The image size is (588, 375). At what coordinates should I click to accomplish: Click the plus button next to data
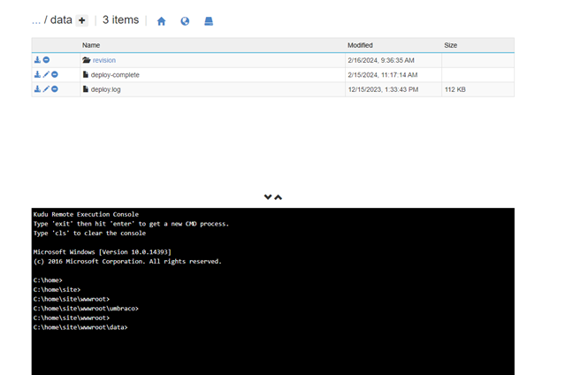pos(82,20)
